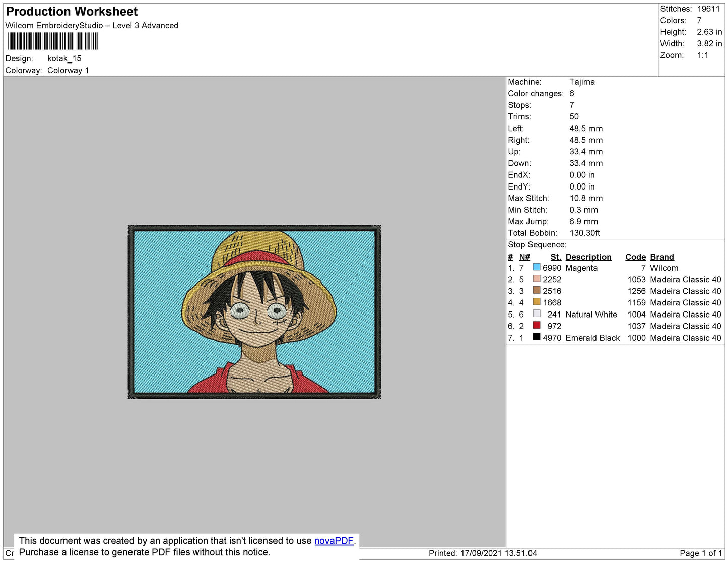Click thread code "1256"
The height and width of the screenshot is (563, 728).
636,291
